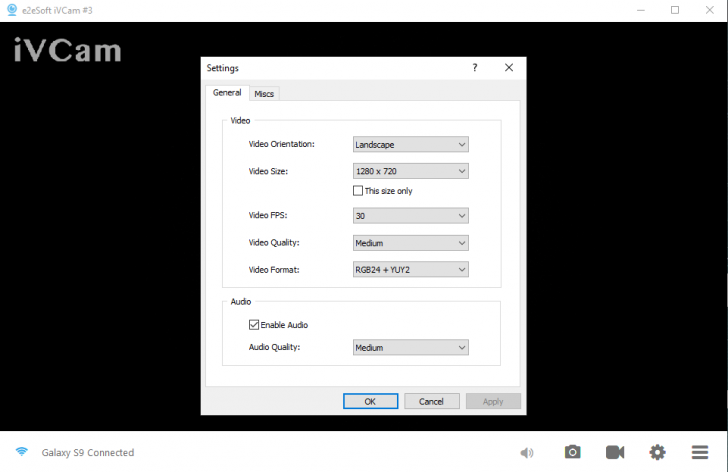The height and width of the screenshot is (472, 728).
Task: Click the 'Video Format:' label
Action: pyautogui.click(x=274, y=270)
